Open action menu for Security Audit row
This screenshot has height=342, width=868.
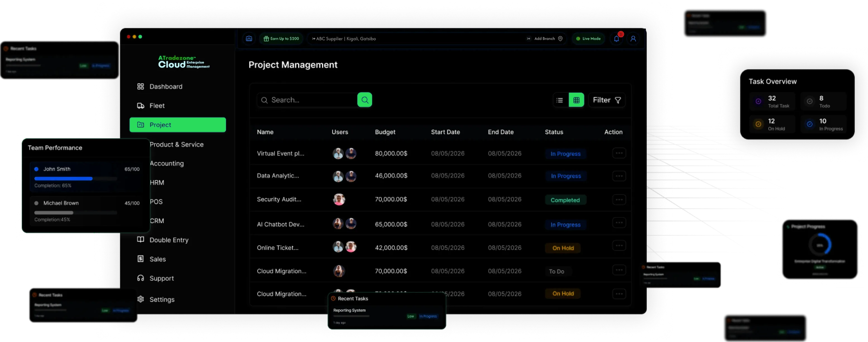(619, 200)
